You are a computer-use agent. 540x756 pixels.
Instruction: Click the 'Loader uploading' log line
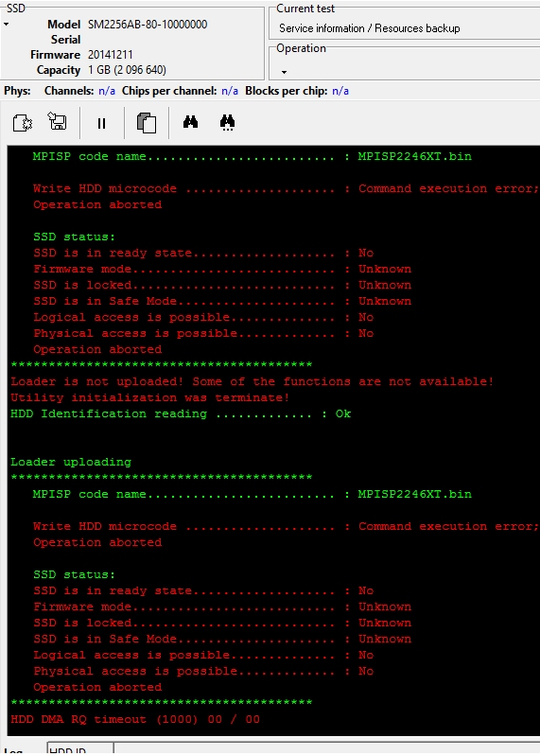(x=71, y=462)
